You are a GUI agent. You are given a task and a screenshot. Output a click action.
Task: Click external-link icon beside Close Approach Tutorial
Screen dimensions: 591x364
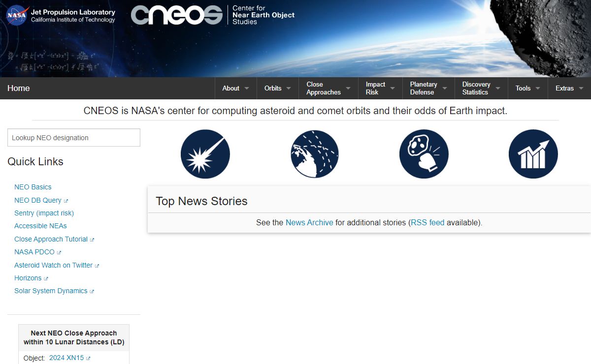[x=92, y=240]
